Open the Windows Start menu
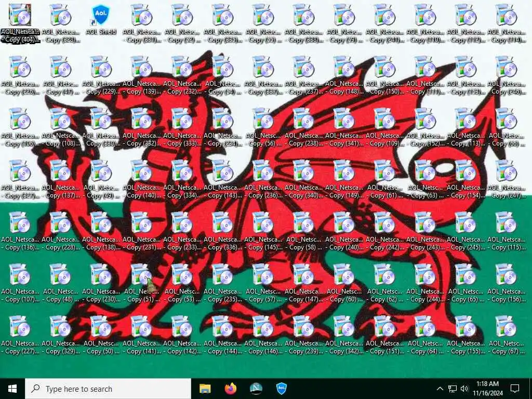The image size is (532, 399). click(x=12, y=389)
